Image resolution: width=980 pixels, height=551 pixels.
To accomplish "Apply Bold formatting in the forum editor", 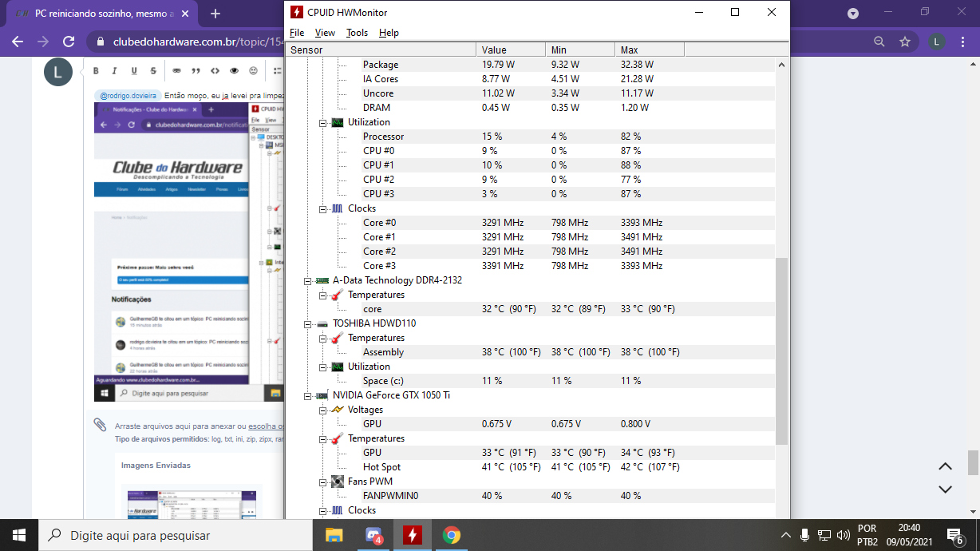I will (x=96, y=71).
